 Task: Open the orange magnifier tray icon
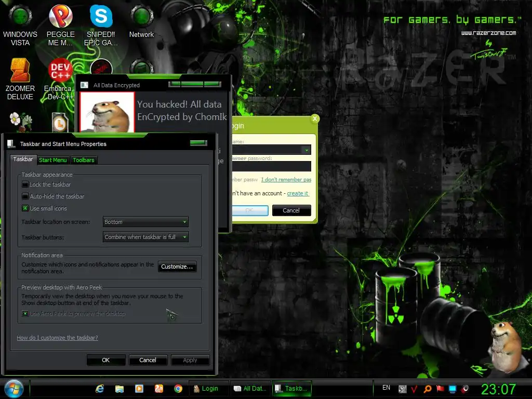tap(427, 389)
